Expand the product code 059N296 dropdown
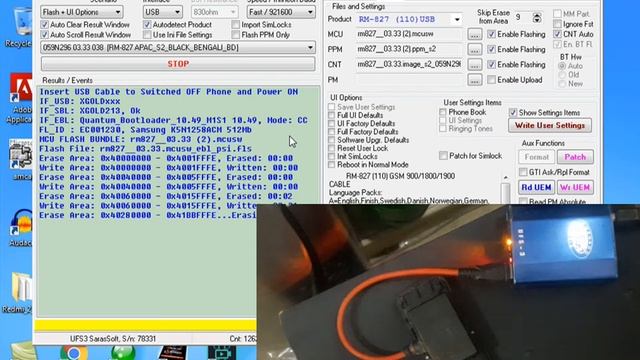The width and height of the screenshot is (640, 360). click(178, 48)
